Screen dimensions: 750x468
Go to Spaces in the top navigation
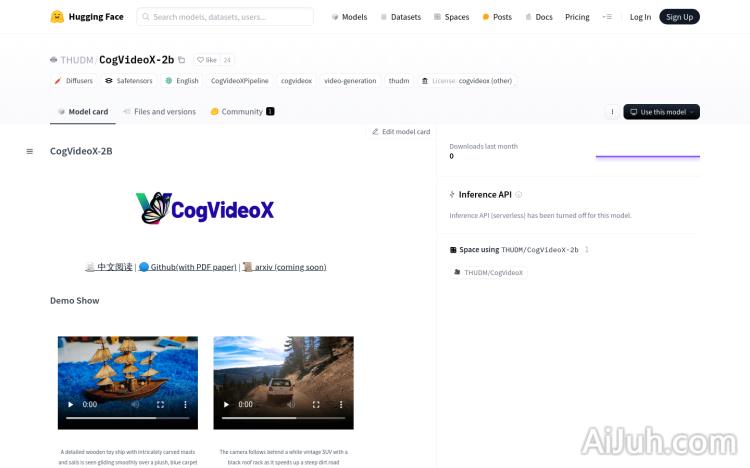[x=451, y=17]
